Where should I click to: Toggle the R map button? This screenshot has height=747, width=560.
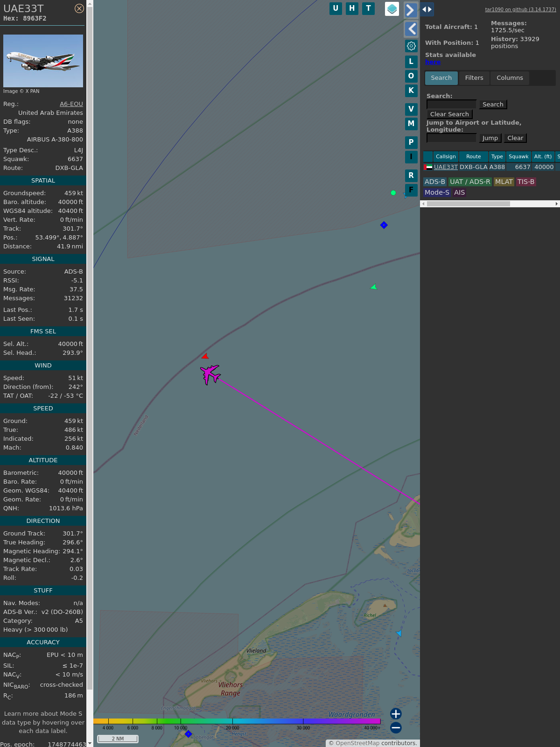[x=411, y=176]
